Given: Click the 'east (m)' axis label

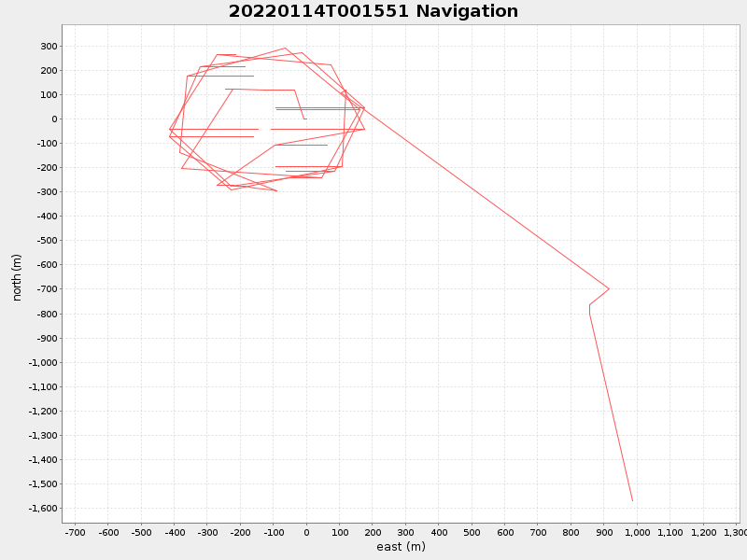Looking at the screenshot, I should pyautogui.click(x=401, y=547).
